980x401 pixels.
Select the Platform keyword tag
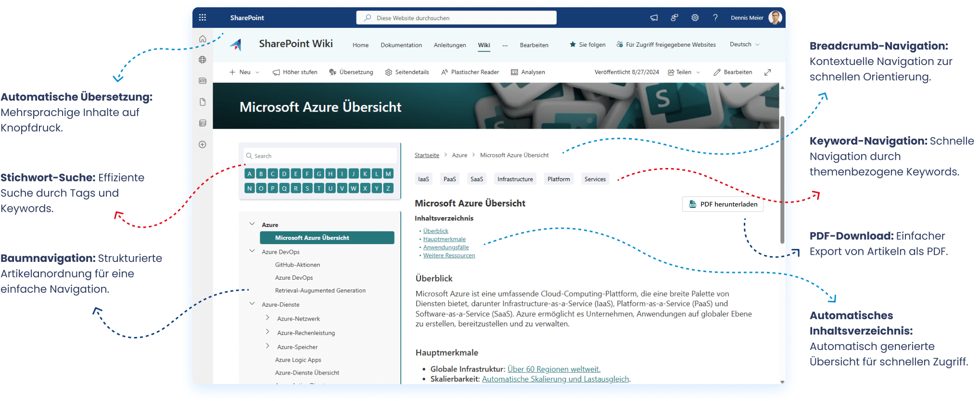click(559, 179)
